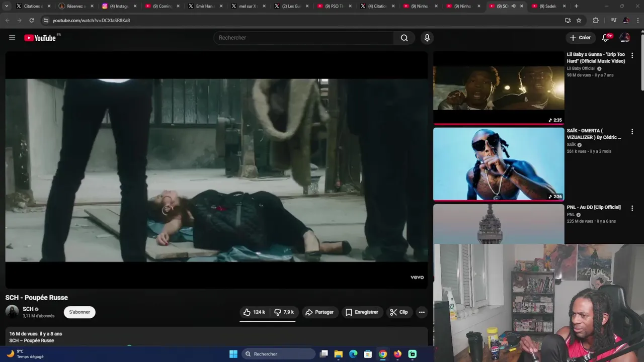
Task: Close the Sadek tab
Action: click(564, 6)
